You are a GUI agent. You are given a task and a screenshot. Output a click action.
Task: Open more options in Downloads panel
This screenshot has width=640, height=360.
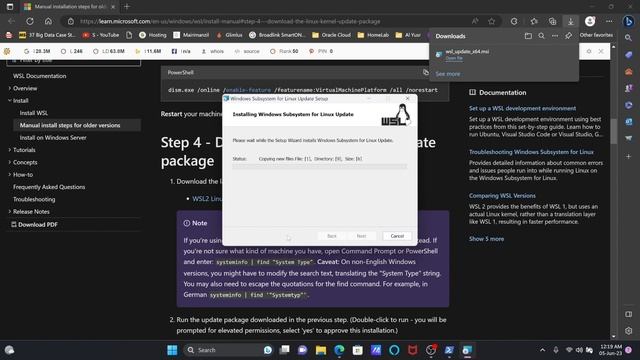click(x=555, y=36)
